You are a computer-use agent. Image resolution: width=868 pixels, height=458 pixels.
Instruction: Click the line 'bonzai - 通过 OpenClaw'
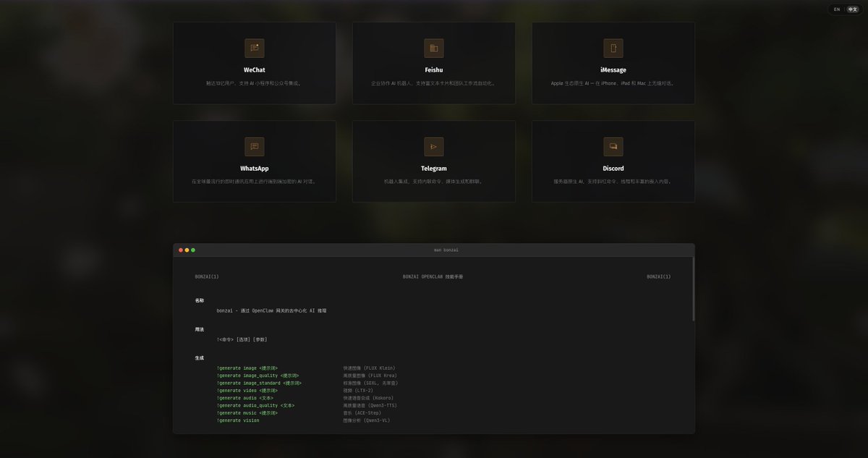[271, 310]
